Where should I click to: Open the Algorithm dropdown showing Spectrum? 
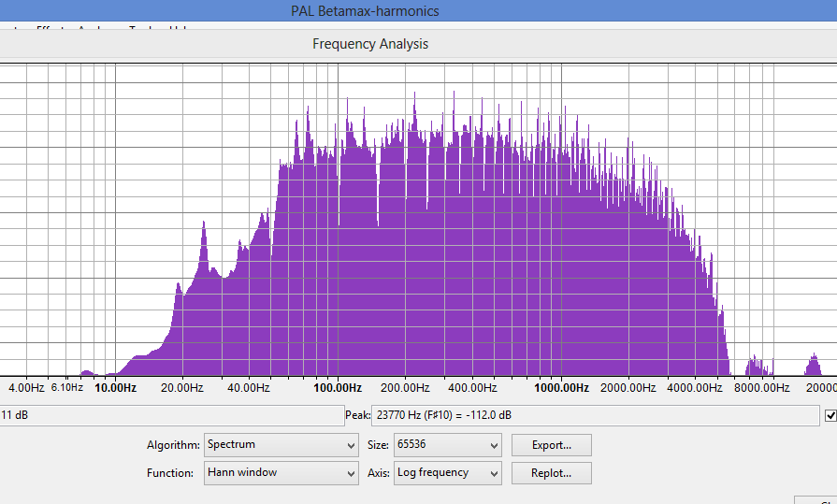281,445
